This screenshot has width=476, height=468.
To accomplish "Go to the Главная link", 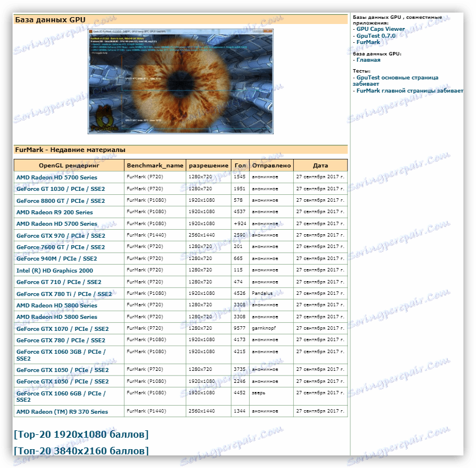I will coord(368,60).
